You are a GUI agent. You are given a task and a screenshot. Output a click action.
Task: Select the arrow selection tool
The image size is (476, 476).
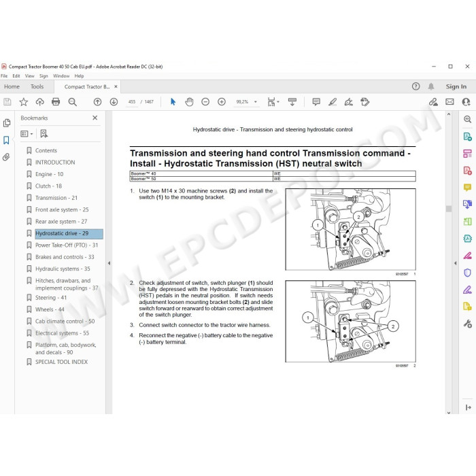[x=173, y=102]
